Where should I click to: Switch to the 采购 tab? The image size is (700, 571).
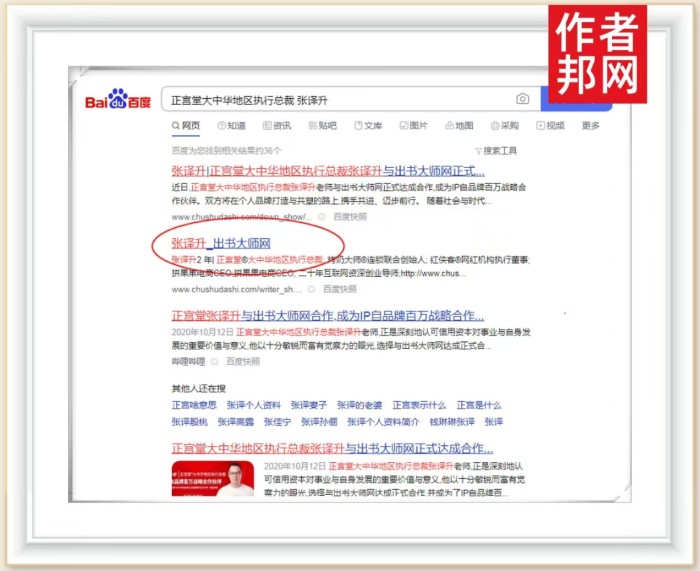click(504, 126)
